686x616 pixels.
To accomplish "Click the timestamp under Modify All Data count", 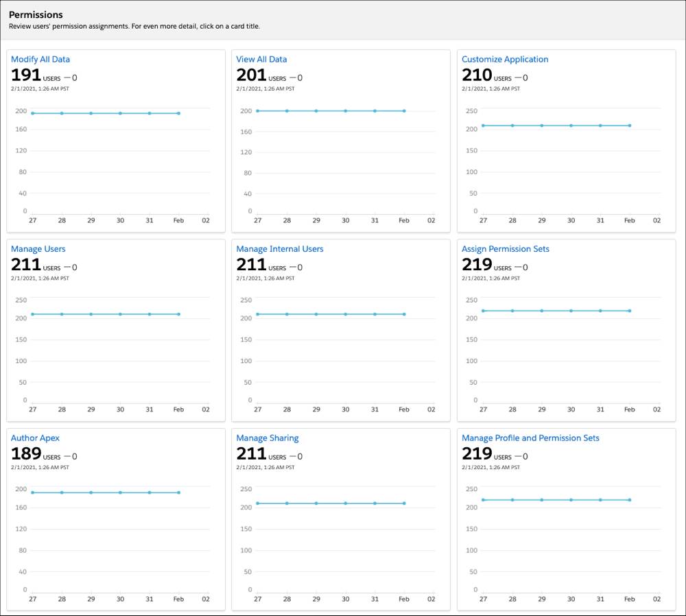I will click(x=40, y=88).
